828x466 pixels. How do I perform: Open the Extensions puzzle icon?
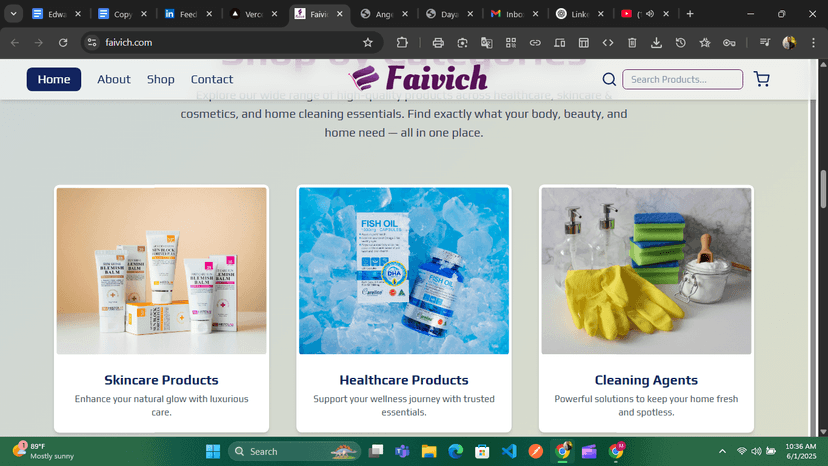[402, 43]
